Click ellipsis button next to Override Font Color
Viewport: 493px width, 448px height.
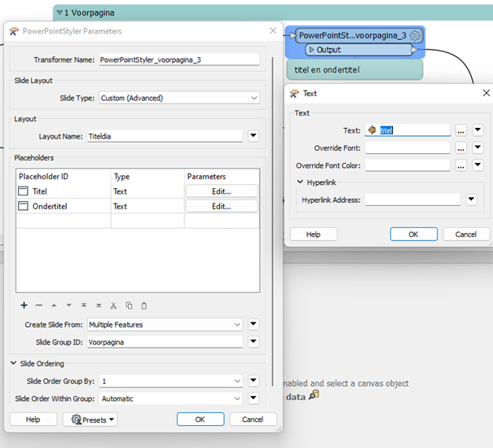point(460,165)
